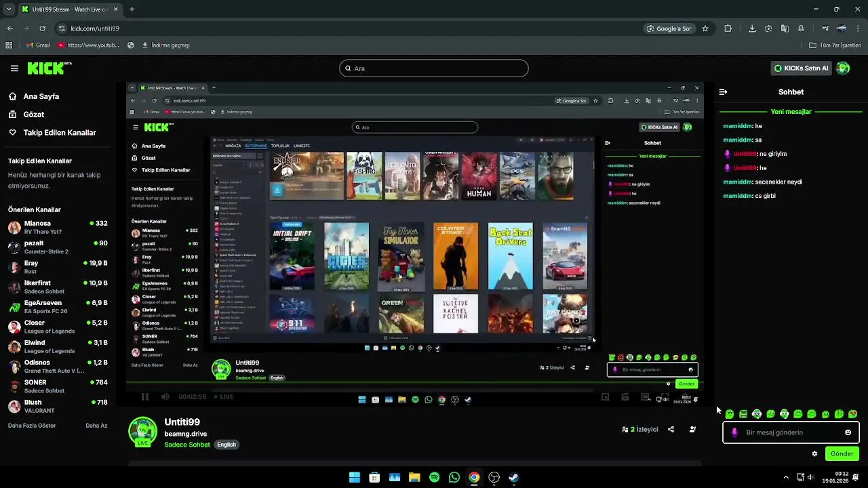The height and width of the screenshot is (488, 868).
Task: Open chat settings gear next to Gönder
Action: click(x=814, y=453)
